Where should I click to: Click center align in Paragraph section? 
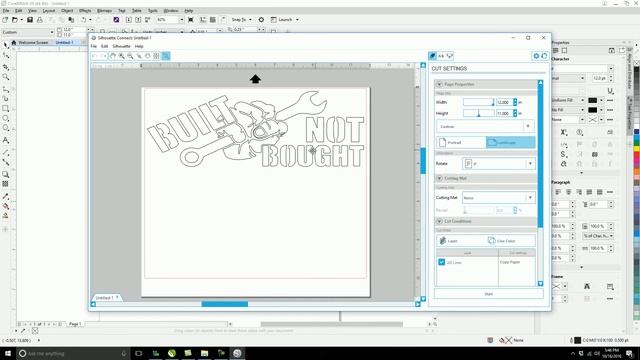tap(568, 192)
